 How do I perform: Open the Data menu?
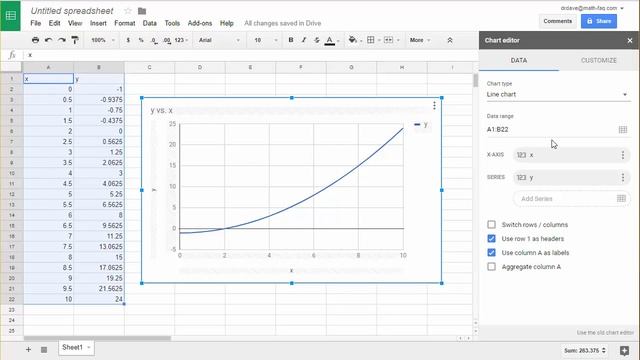coord(149,23)
